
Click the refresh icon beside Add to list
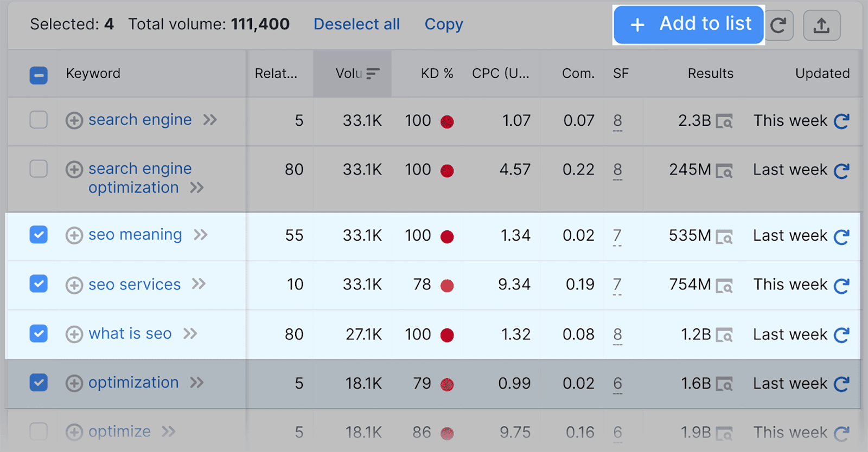click(778, 25)
